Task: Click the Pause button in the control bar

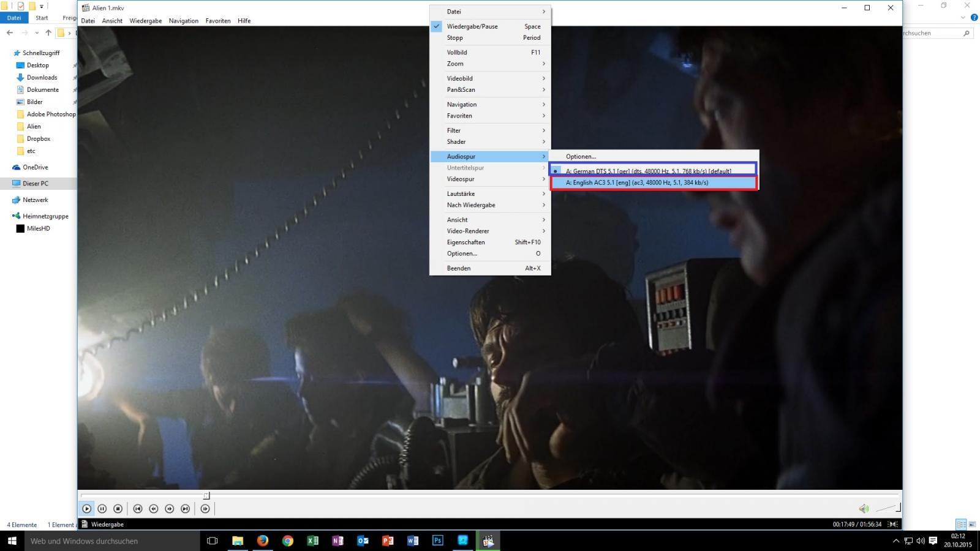Action: click(102, 509)
